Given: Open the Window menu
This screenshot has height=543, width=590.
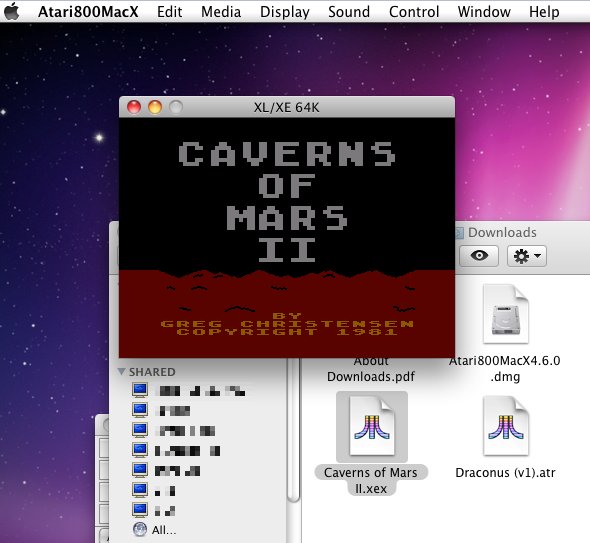Looking at the screenshot, I should click(484, 12).
